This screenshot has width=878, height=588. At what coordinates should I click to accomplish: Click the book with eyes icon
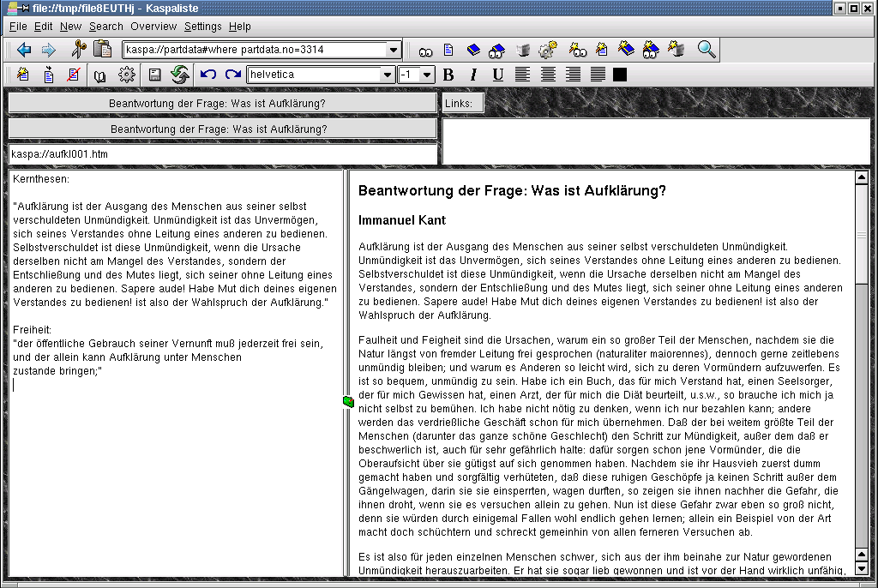496,51
